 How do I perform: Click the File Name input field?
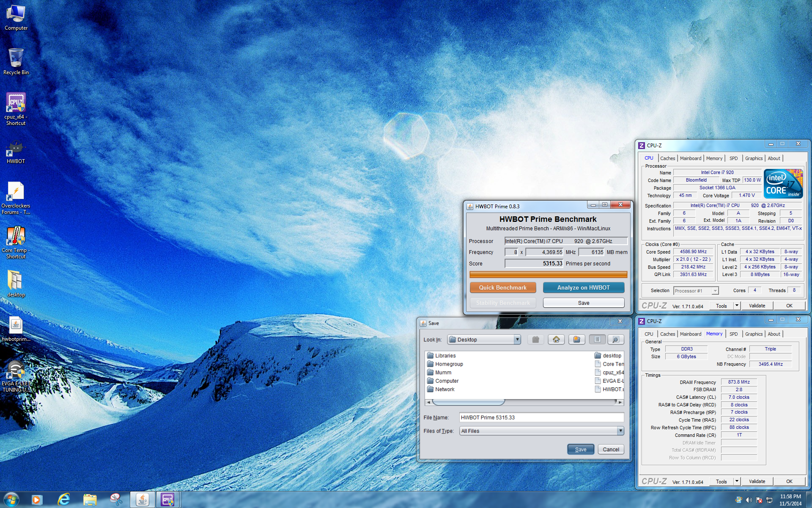[541, 417]
